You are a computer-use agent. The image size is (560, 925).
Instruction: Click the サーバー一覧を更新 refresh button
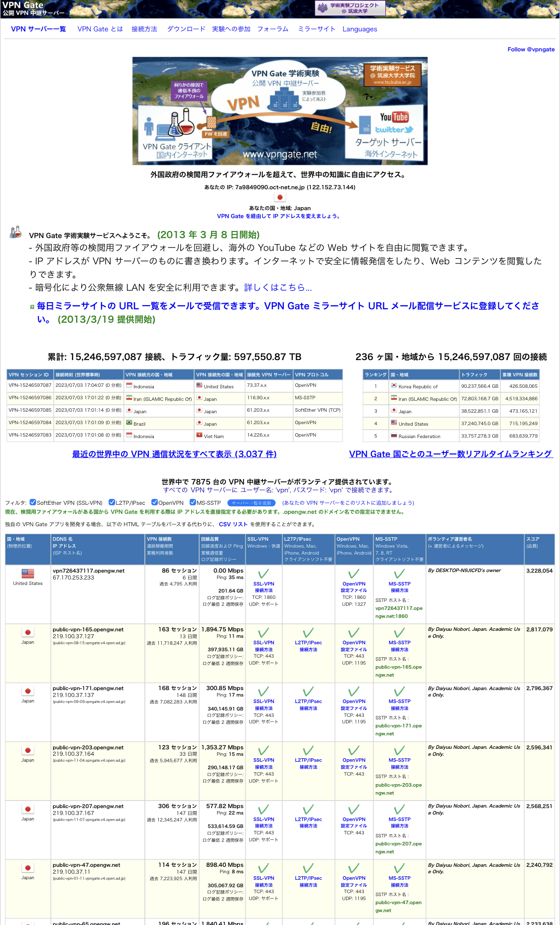point(251,503)
